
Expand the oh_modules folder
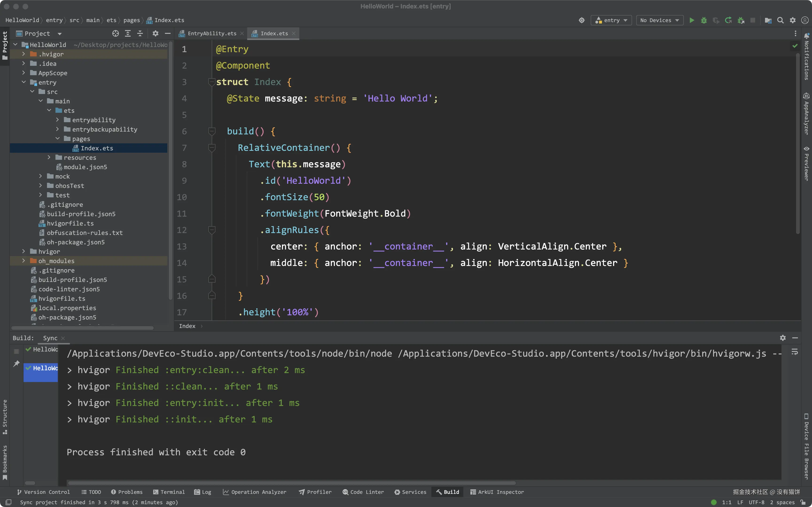point(23,261)
